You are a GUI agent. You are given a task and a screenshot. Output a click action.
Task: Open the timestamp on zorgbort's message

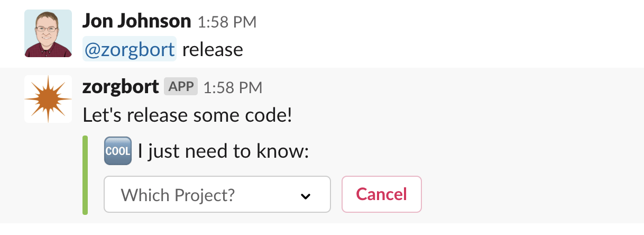click(x=233, y=87)
